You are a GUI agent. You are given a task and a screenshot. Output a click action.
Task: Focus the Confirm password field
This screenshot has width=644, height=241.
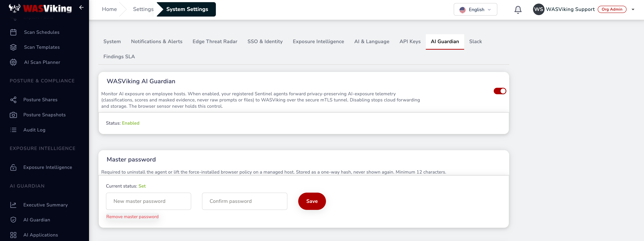[x=245, y=201]
